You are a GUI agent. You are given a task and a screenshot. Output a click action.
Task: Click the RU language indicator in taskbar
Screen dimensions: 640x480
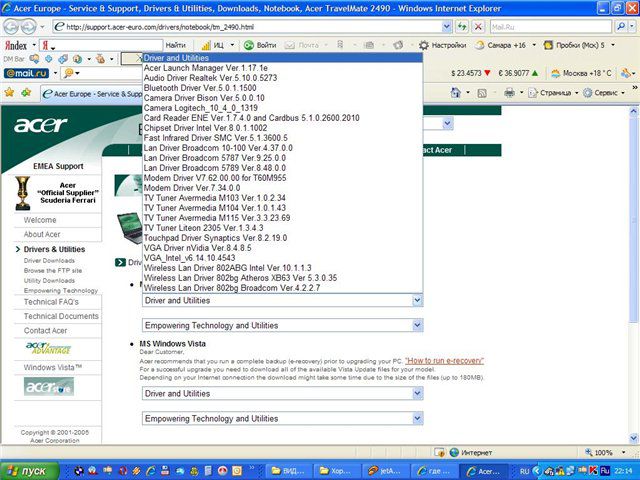point(524,471)
